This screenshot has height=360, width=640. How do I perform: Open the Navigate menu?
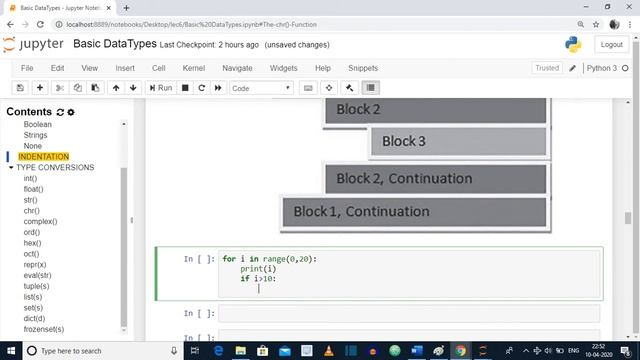(237, 68)
